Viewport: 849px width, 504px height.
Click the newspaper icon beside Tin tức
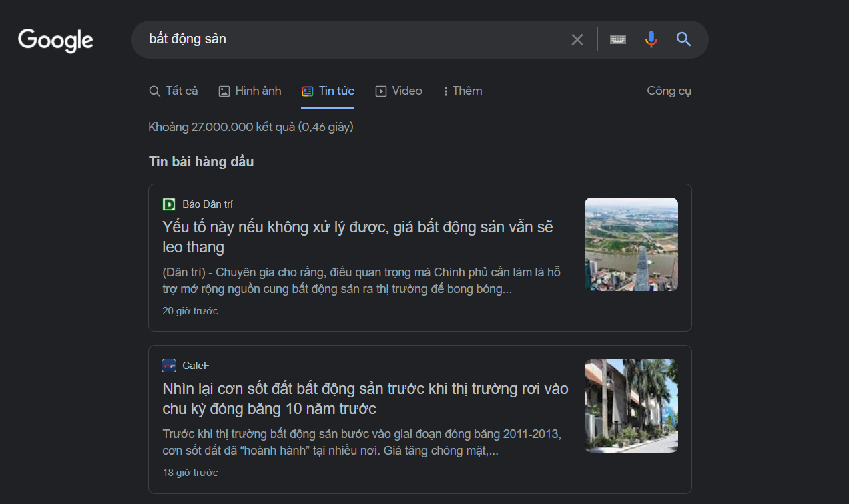(308, 90)
